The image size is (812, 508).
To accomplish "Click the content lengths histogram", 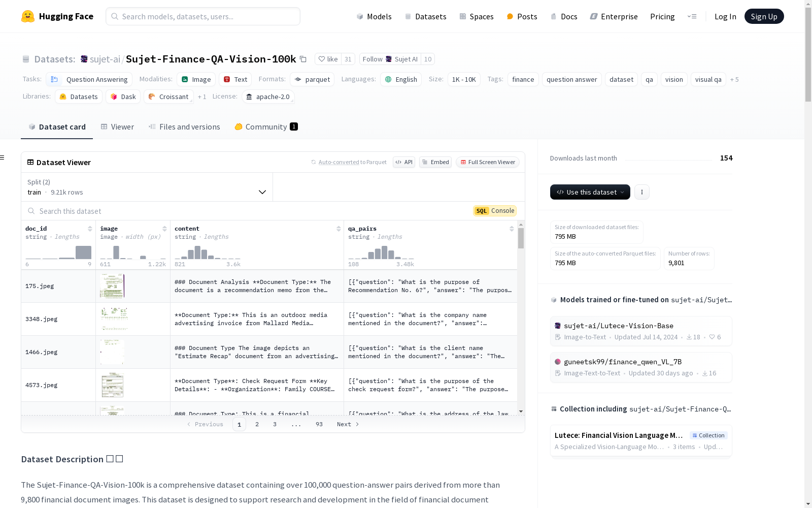I will pyautogui.click(x=208, y=252).
